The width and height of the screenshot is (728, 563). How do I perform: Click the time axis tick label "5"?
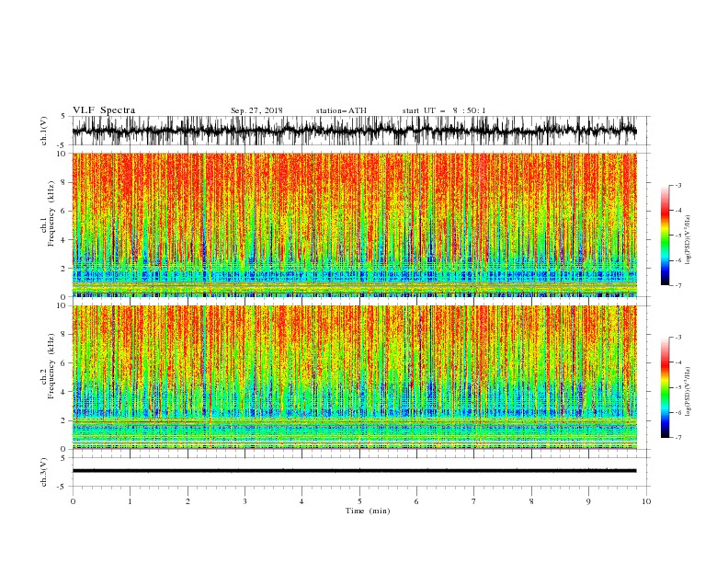point(359,501)
